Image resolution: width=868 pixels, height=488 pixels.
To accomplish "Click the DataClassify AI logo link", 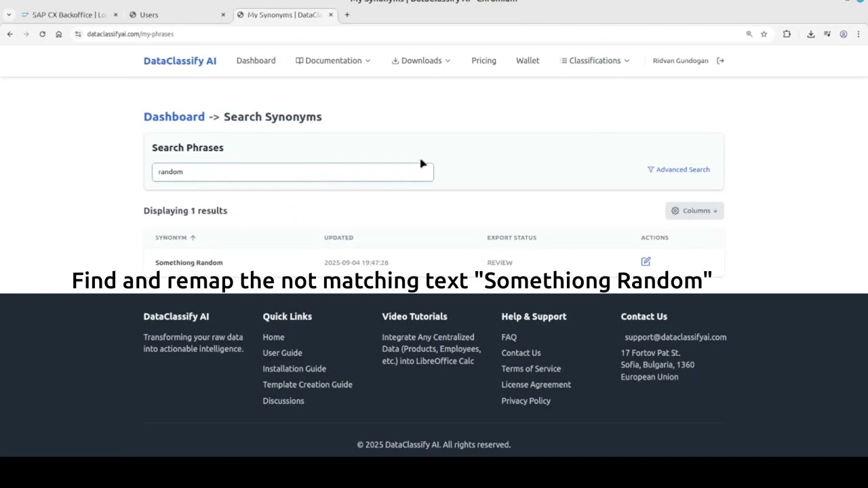I will pyautogui.click(x=180, y=60).
